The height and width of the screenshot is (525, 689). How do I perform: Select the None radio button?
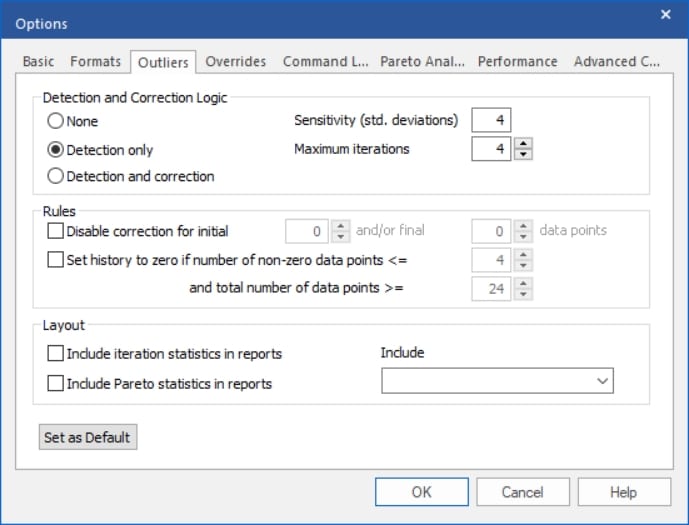pyautogui.click(x=56, y=121)
